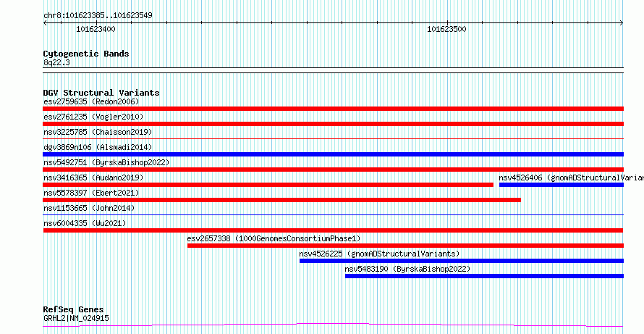Select the red bar under nsv3416365 (Audano2019)
This screenshot has height=334, width=644.
(x=268, y=185)
